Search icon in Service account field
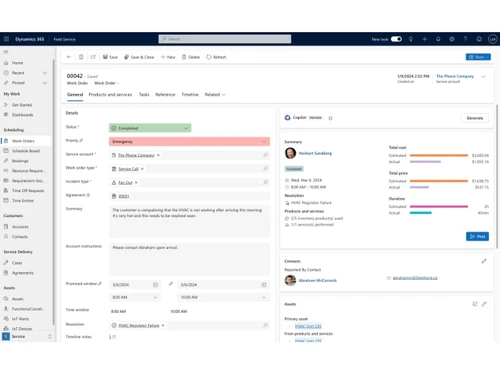 pos(265,155)
